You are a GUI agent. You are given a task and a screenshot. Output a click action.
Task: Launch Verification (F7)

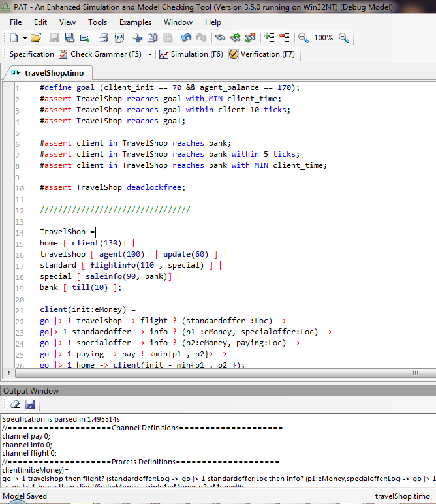[262, 54]
